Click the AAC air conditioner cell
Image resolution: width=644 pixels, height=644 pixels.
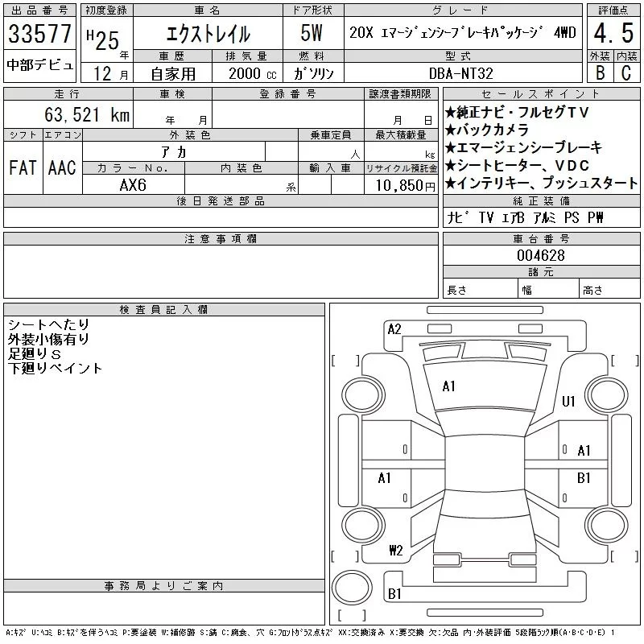pos(62,167)
